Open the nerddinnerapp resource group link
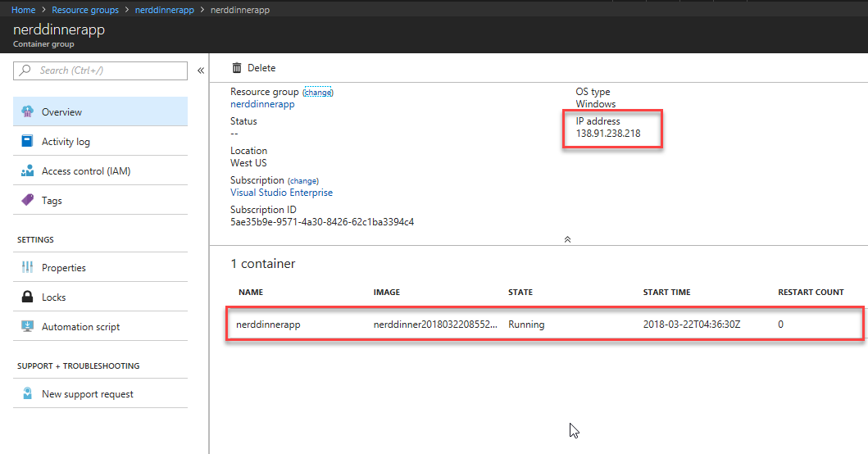This screenshot has height=454, width=868. point(262,104)
